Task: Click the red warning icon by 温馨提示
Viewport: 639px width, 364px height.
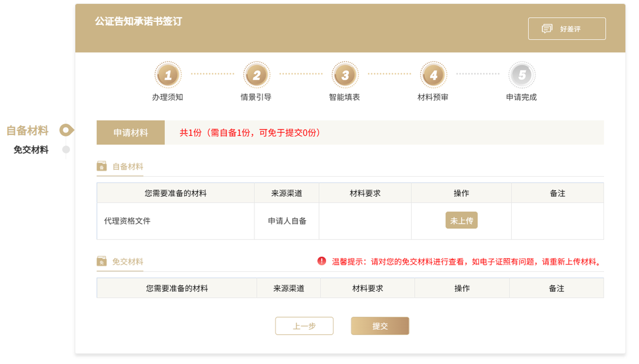Action: pyautogui.click(x=322, y=261)
